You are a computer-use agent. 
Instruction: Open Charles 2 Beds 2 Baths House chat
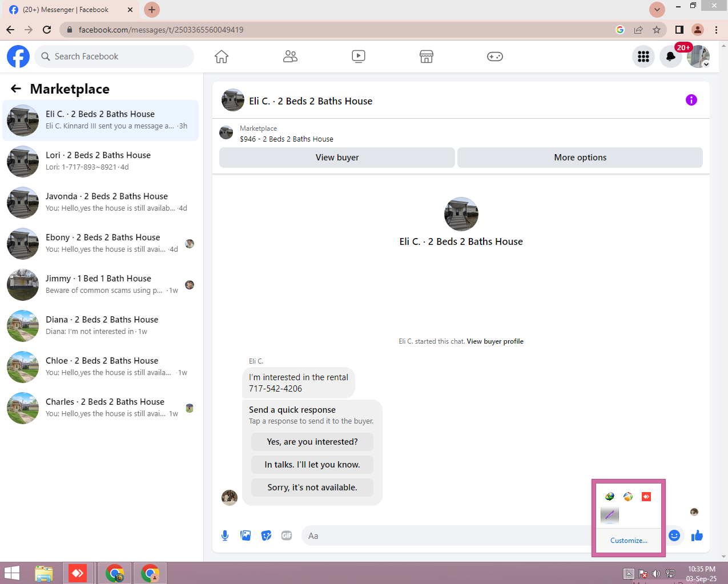pos(100,408)
